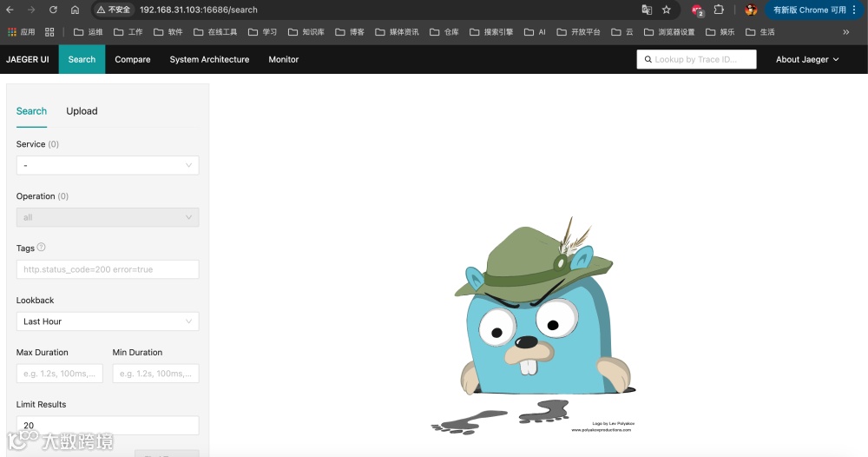Show the hidden bookmarks overflow chevron

click(846, 32)
